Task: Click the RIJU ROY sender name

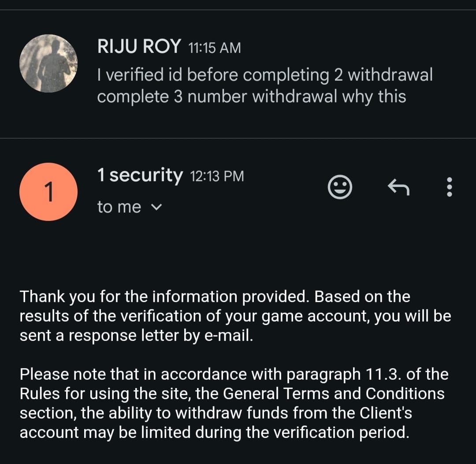Action: coord(139,46)
